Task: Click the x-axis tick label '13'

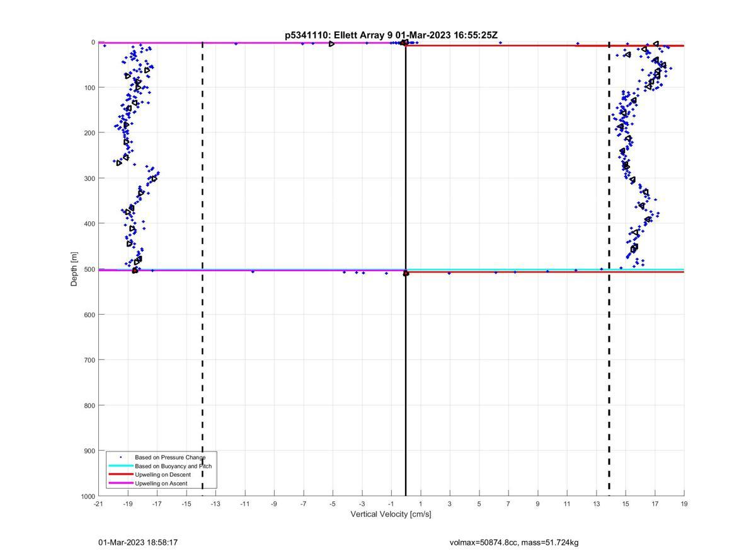Action: (x=596, y=504)
